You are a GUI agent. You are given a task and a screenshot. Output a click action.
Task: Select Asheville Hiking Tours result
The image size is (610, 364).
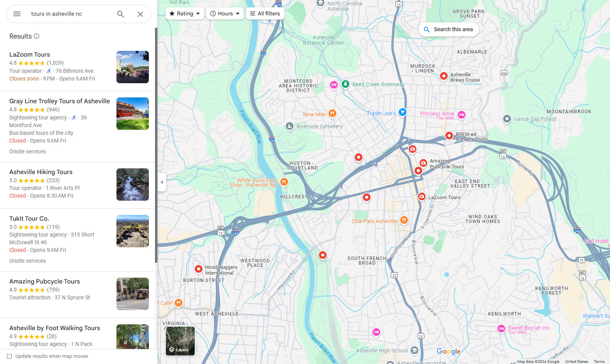click(x=41, y=172)
